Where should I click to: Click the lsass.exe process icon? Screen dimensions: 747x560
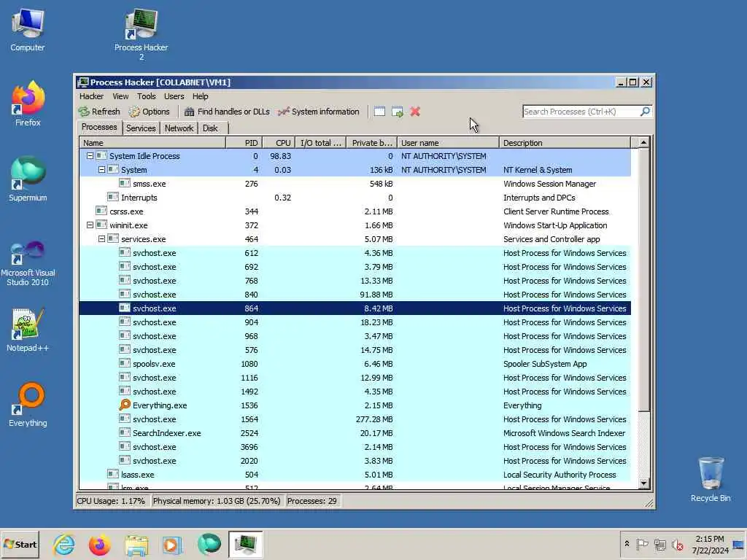point(113,474)
